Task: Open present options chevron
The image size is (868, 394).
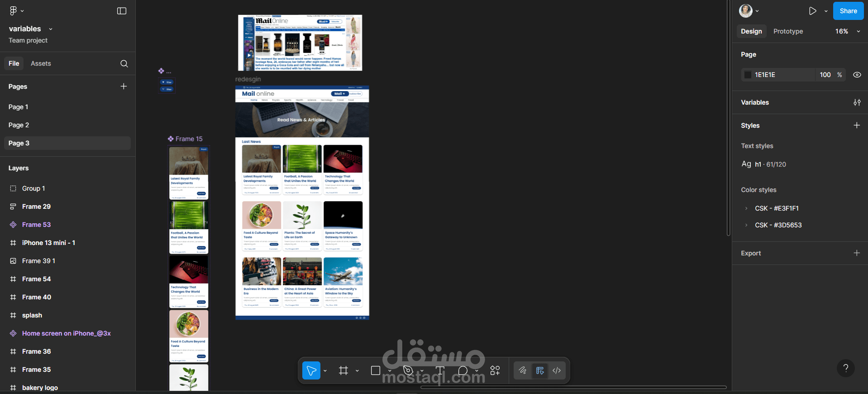Action: [x=826, y=11]
